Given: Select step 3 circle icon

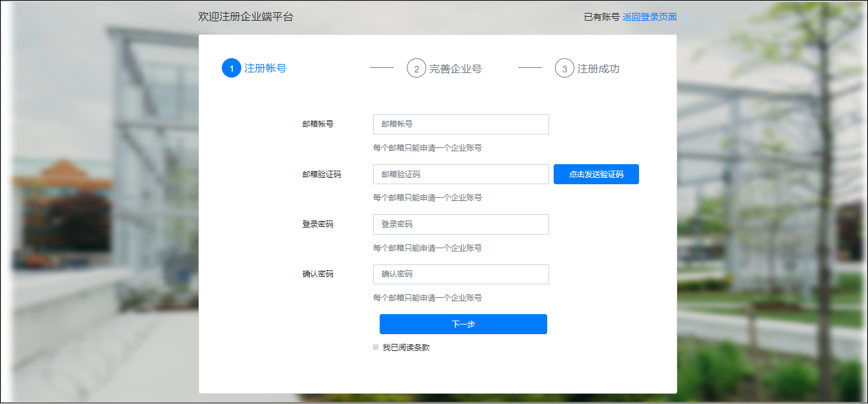Looking at the screenshot, I should (x=565, y=68).
